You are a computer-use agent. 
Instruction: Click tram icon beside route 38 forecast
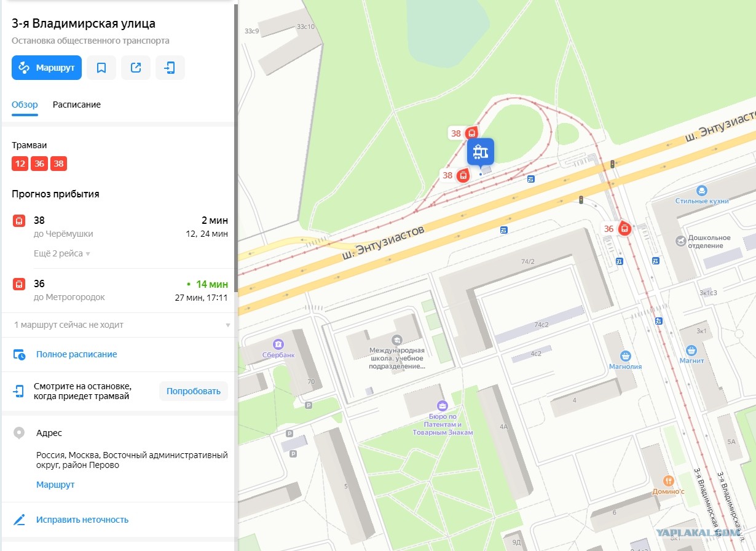[19, 221]
